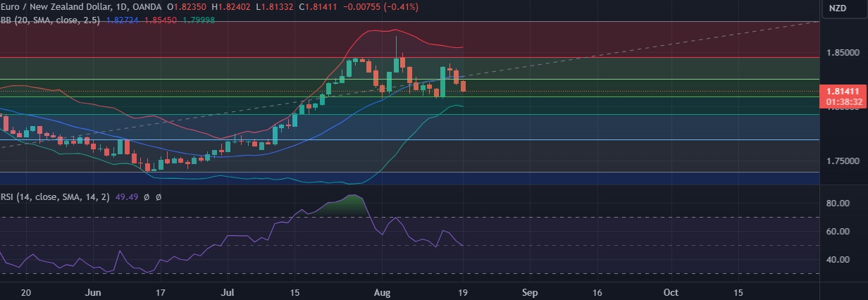Click the Jul label on time axis
868x300 pixels.
(x=228, y=291)
